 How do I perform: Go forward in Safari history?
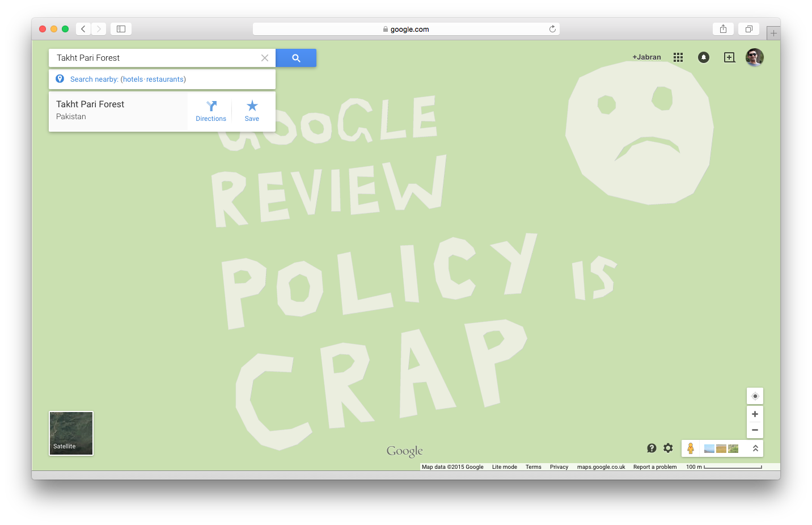click(99, 29)
